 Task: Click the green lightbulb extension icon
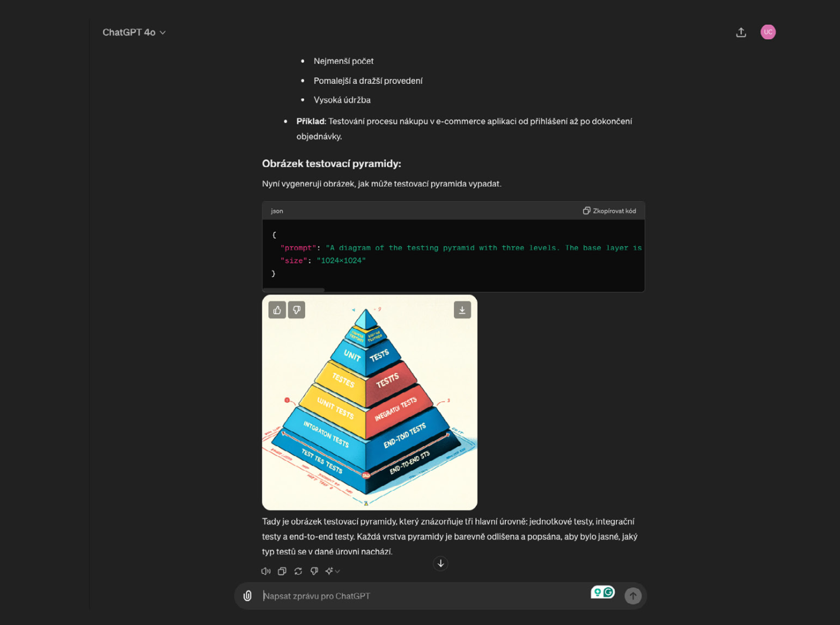point(597,592)
